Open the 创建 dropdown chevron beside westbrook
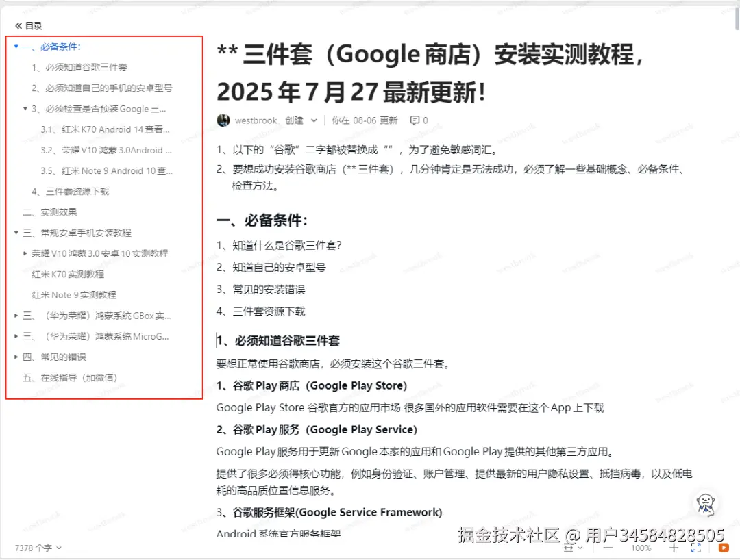Viewport: 740px width, 560px height. 314,120
